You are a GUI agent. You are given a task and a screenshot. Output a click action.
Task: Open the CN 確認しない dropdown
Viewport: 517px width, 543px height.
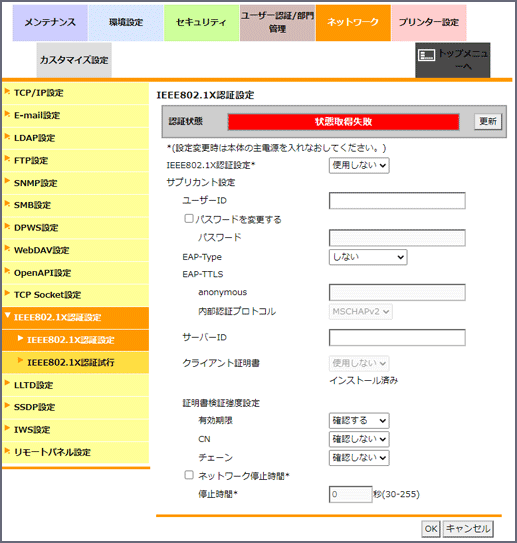click(x=359, y=439)
